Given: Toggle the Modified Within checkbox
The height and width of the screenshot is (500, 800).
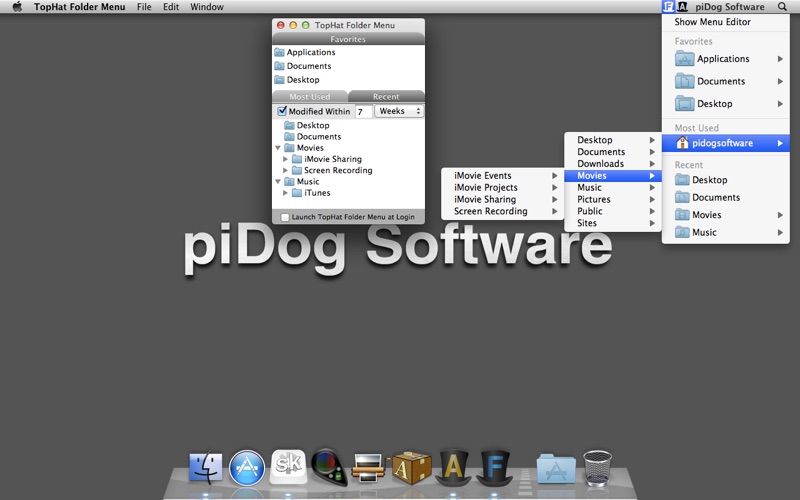Looking at the screenshot, I should pyautogui.click(x=282, y=111).
